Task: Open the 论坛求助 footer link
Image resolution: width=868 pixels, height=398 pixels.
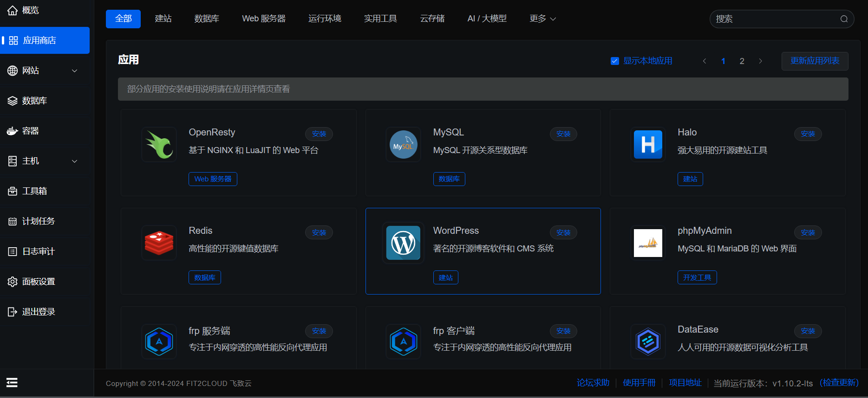Action: 593,383
